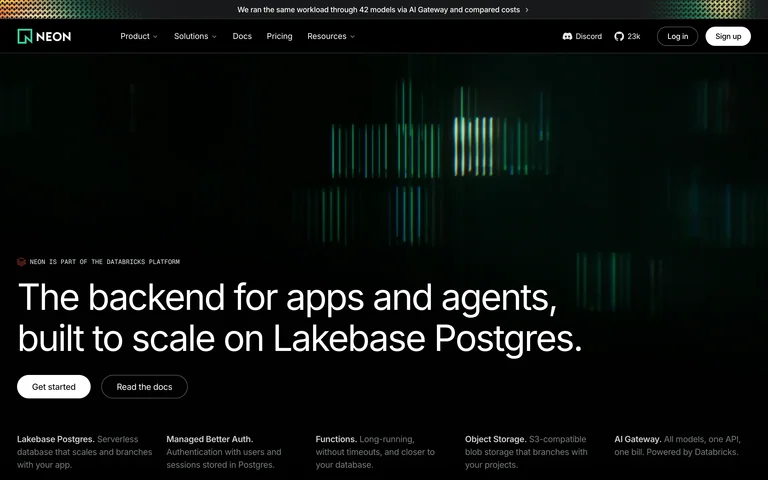Expand the Resources dropdown chevron
The height and width of the screenshot is (480, 768).
click(x=352, y=37)
